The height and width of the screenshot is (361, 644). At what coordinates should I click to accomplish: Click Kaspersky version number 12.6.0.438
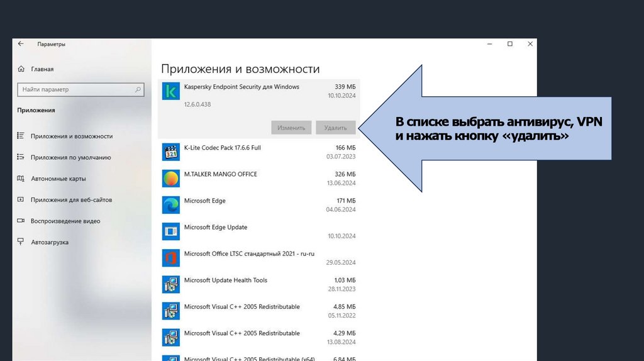coord(197,104)
